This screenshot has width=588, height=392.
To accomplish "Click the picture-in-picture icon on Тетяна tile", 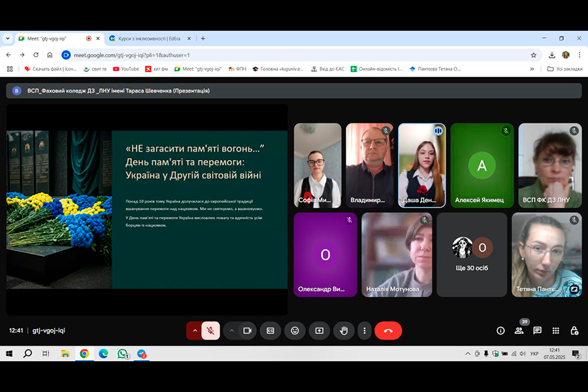I will pyautogui.click(x=574, y=289).
